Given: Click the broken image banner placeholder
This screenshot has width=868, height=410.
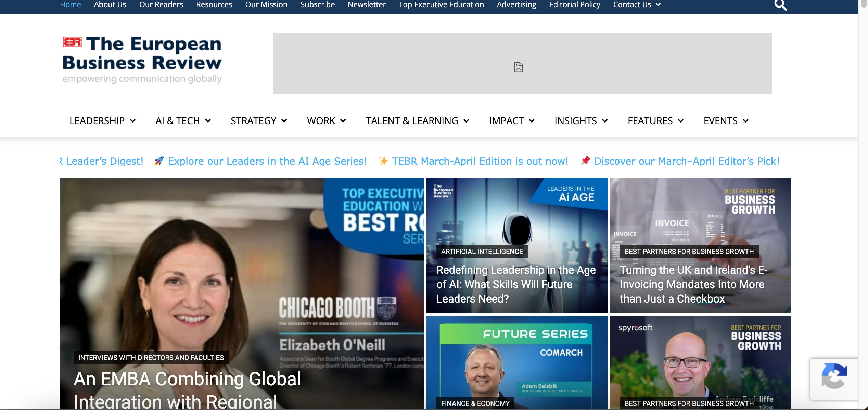Looking at the screenshot, I should pos(522,64).
